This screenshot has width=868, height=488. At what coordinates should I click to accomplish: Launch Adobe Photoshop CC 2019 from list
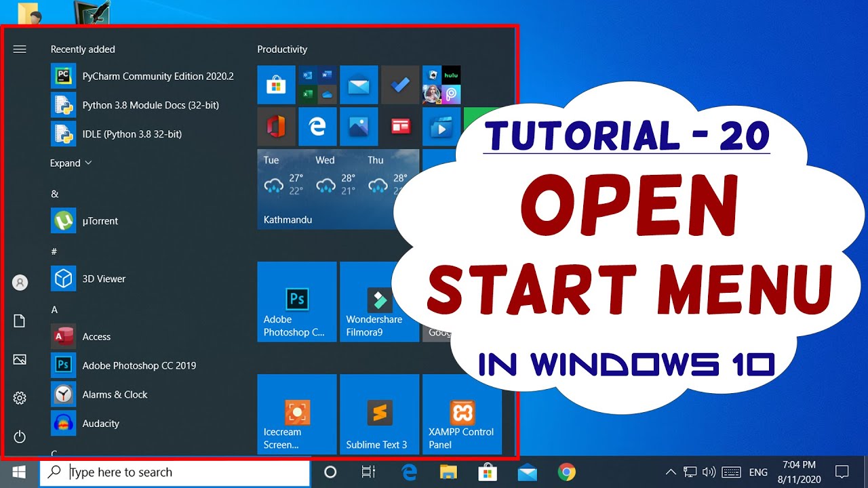(x=123, y=365)
